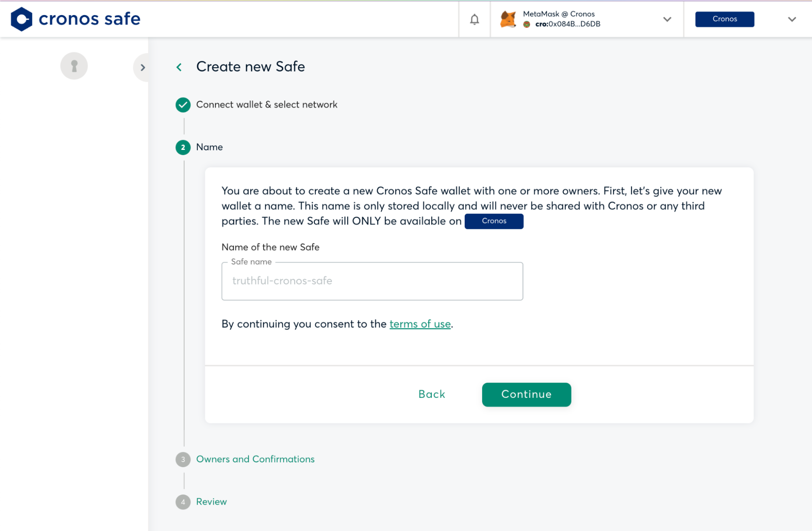Open the Owners and Confirmations step
Image resolution: width=812 pixels, height=531 pixels.
pos(255,459)
